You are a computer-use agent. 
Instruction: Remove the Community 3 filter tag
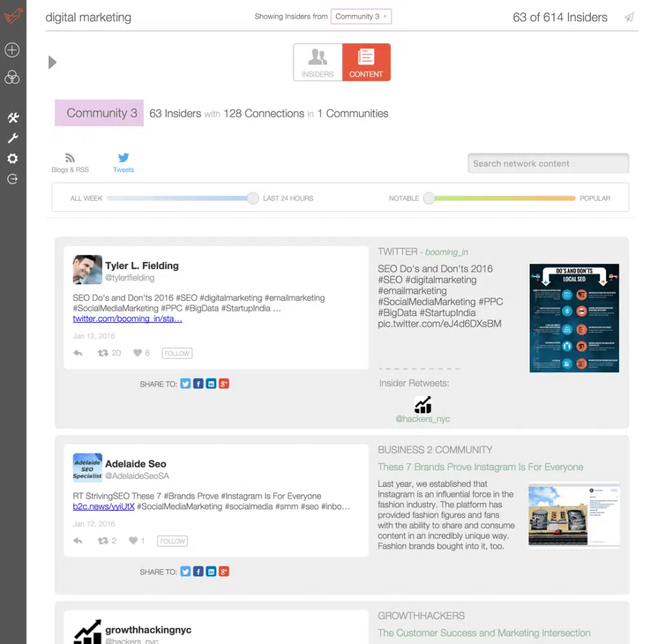pyautogui.click(x=385, y=16)
